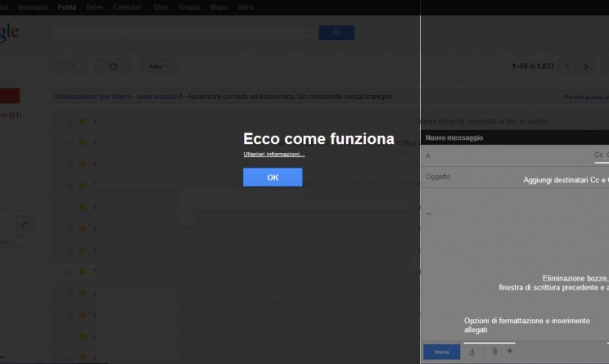Open formatting options in Nuovo messaggio
609x364 pixels.
click(471, 352)
